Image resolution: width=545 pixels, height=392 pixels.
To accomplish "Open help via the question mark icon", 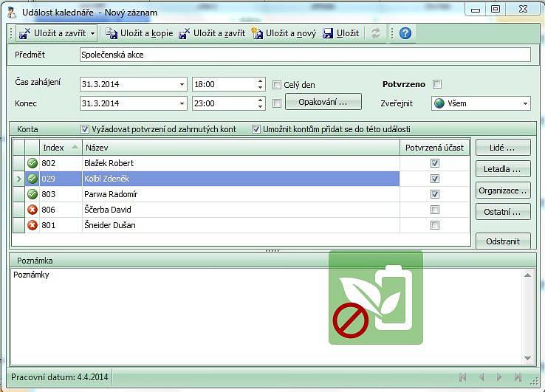I will click(405, 33).
